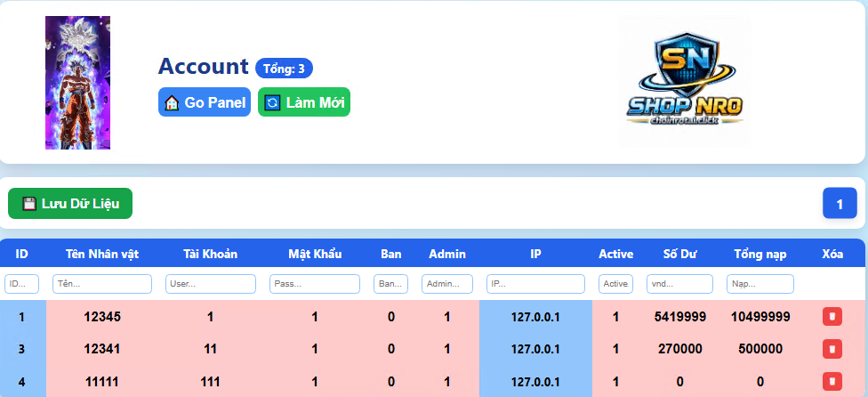Select IP cell in row 12341

coord(535,349)
